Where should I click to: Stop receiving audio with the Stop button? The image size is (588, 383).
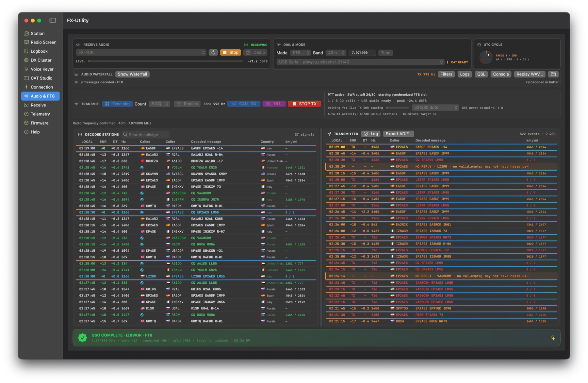231,53
